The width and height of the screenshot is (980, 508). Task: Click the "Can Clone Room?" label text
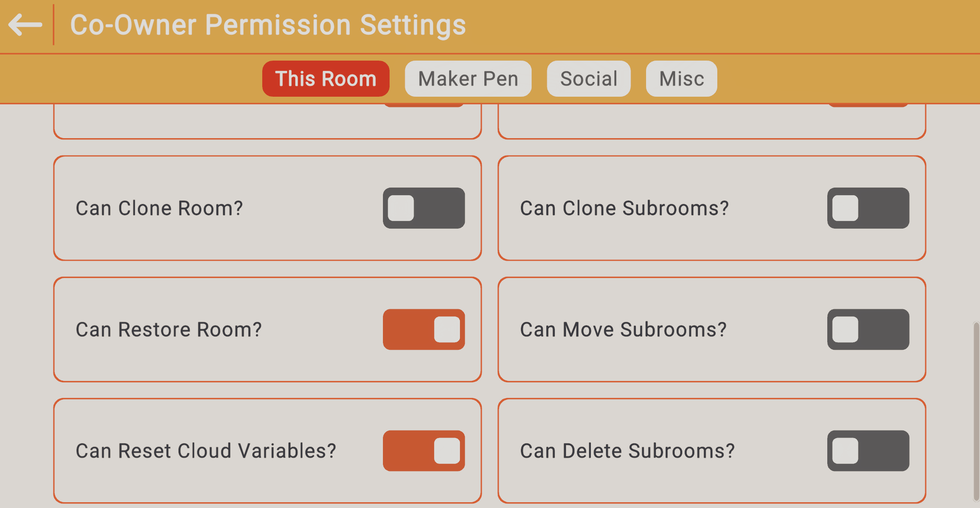159,209
